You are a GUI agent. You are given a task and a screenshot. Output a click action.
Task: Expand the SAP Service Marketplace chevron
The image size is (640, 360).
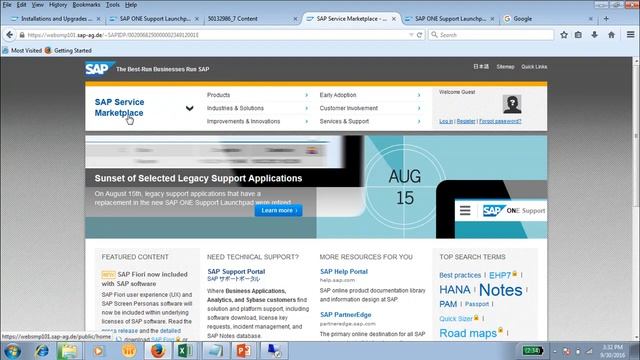189,108
